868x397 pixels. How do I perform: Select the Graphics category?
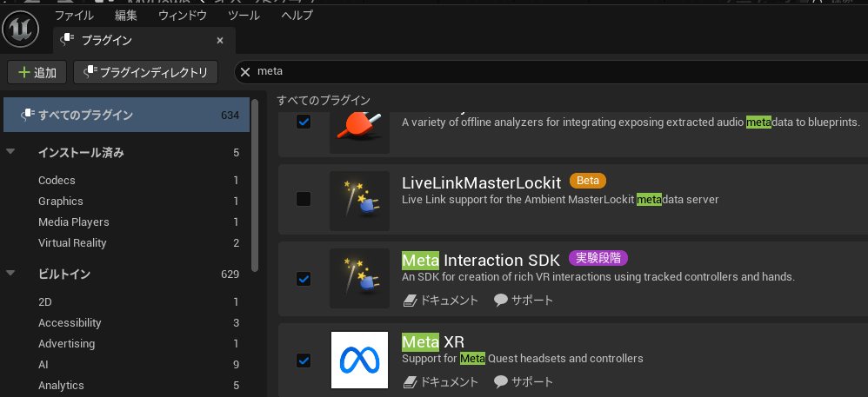pos(60,202)
